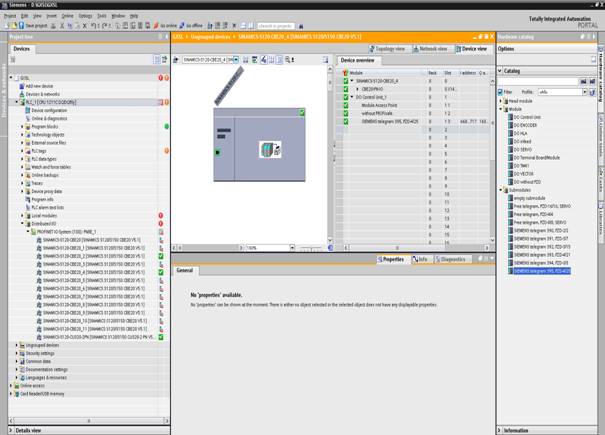The image size is (605, 435).
Task: Open the Options menu in menu bar
Action: click(85, 16)
